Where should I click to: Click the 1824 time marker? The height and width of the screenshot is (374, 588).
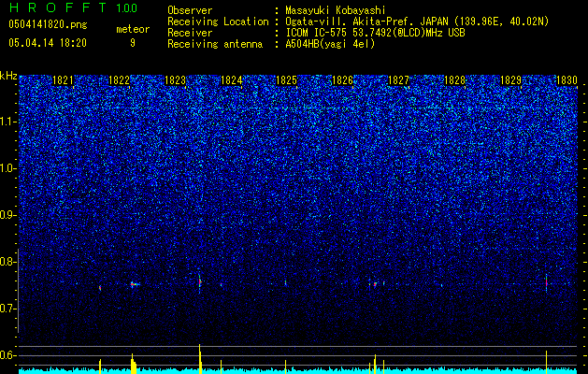point(232,80)
